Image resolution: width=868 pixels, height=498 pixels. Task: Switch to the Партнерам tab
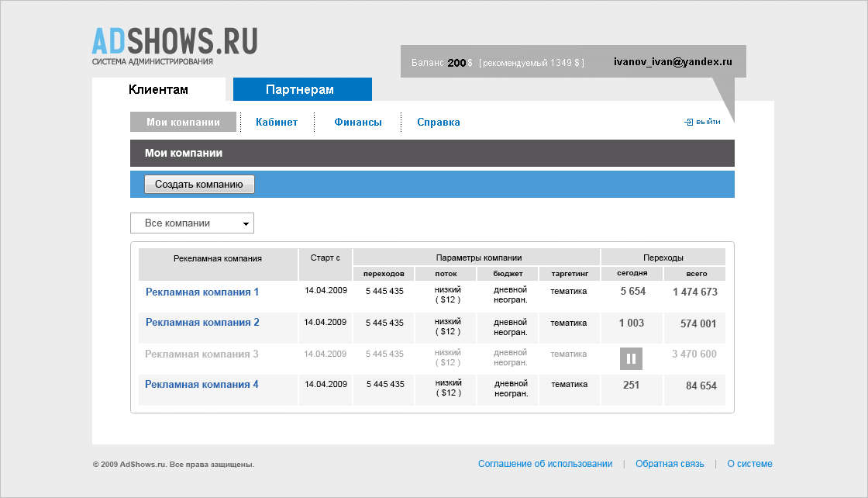[x=302, y=89]
